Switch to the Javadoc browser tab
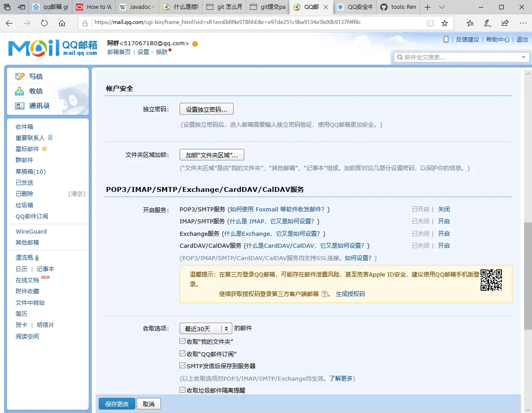Image resolution: width=532 pixels, height=413 pixels. pos(137,7)
